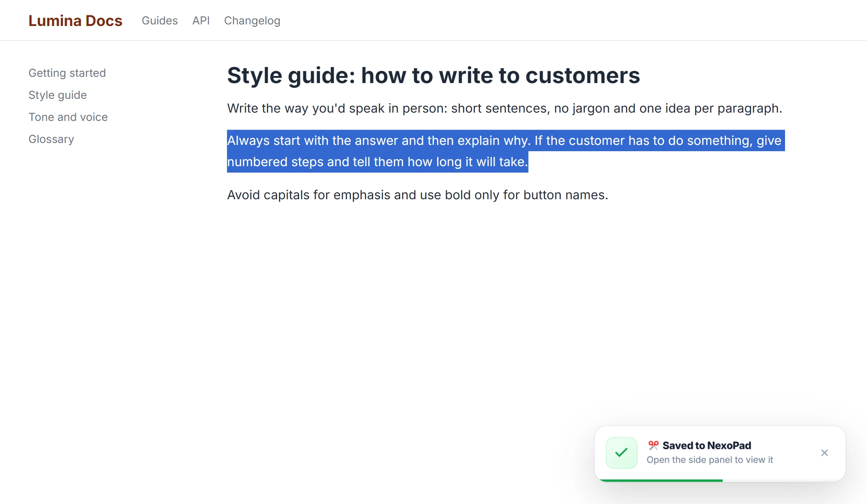Select Style guide in the sidebar
This screenshot has height=504, width=867.
[x=58, y=95]
